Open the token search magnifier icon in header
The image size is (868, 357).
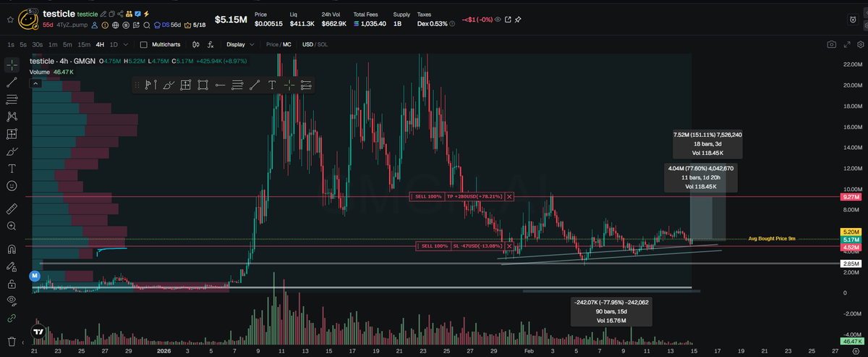click(x=147, y=25)
